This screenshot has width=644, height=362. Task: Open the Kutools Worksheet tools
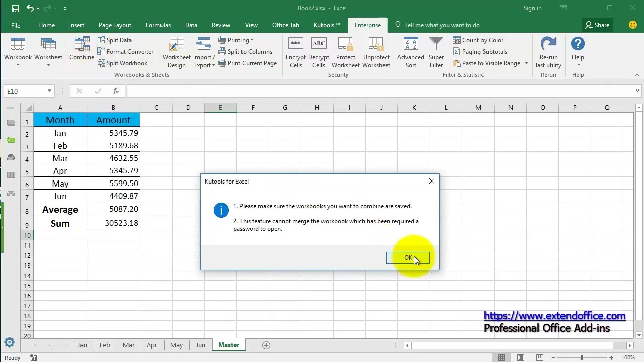pos(48,52)
